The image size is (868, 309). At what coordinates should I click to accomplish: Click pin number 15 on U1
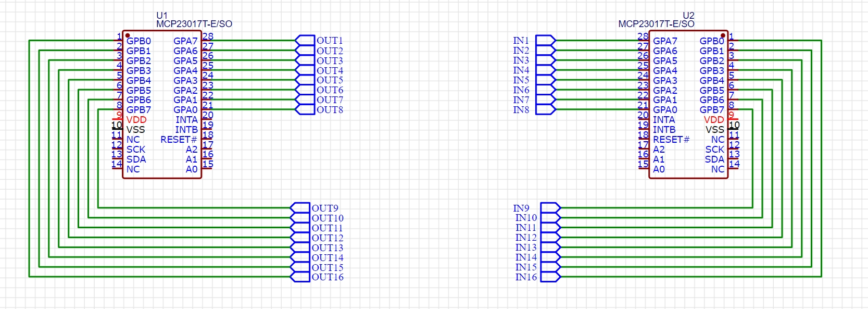208,164
